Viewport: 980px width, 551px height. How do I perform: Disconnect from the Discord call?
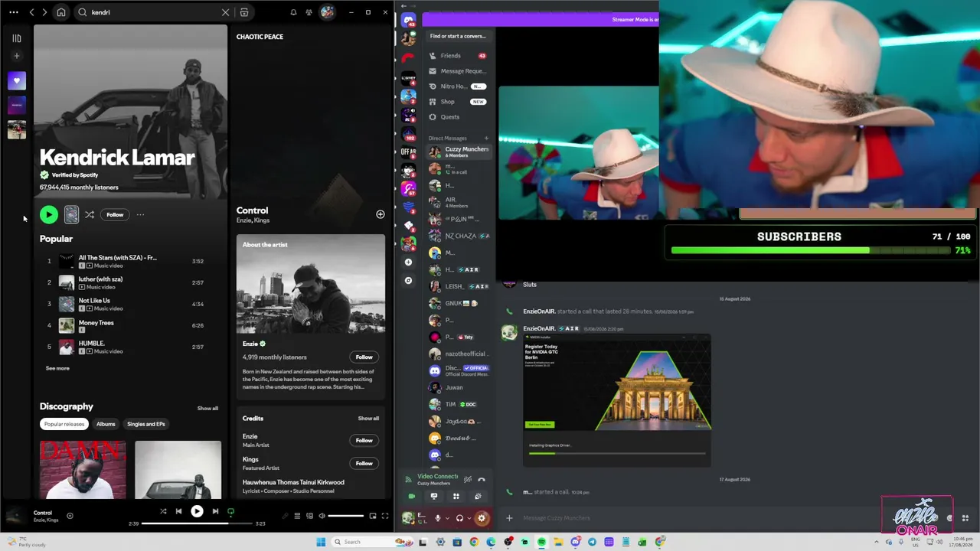pos(482,480)
